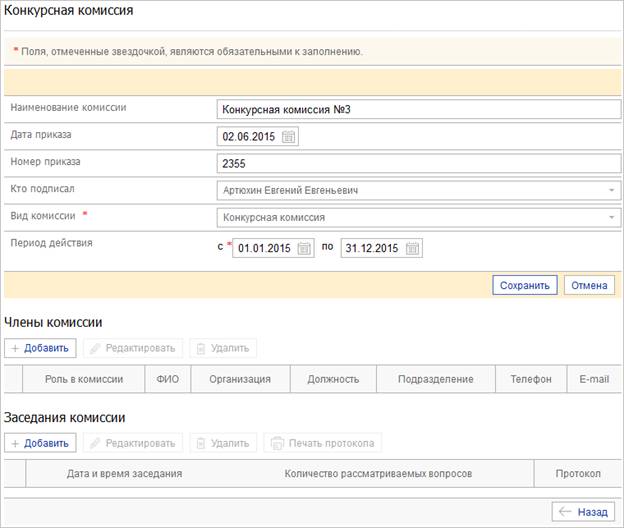
Task: Click the Наименование комиссии text field
Action: (419, 109)
